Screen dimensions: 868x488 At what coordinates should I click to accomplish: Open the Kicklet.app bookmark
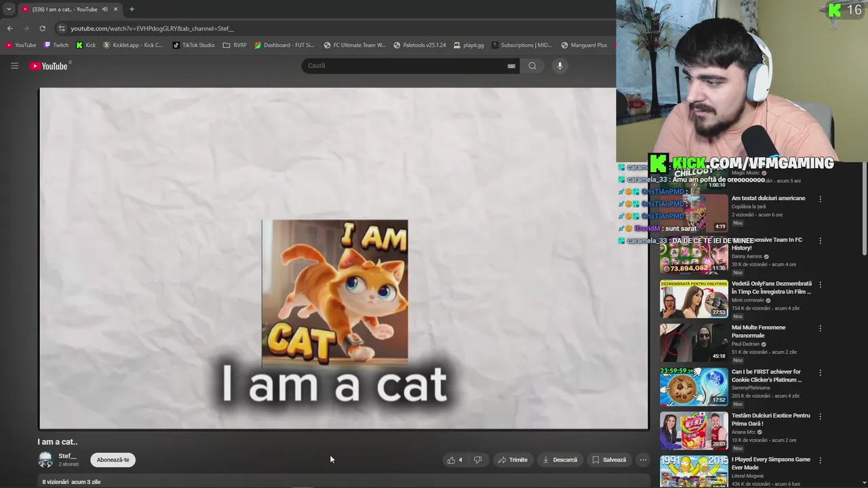coord(134,45)
